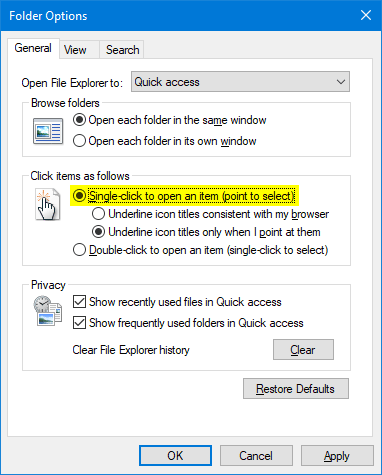Viewport: 382px width, 475px height.
Task: Open the General tab
Action: pos(33,48)
